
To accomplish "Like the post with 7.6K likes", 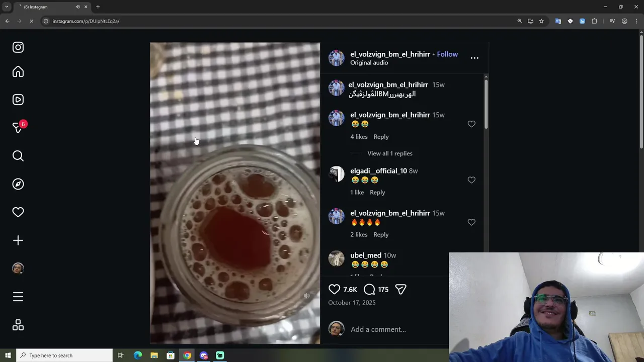I will [335, 289].
